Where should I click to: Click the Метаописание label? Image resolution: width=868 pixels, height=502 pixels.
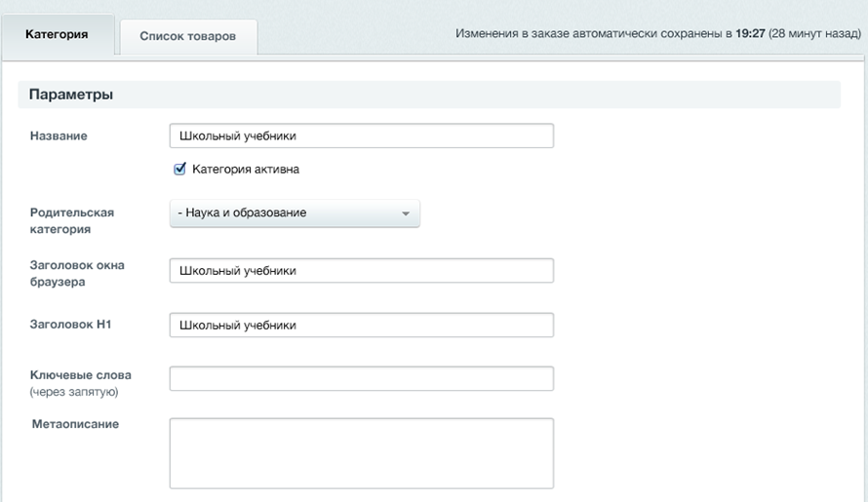click(x=75, y=424)
